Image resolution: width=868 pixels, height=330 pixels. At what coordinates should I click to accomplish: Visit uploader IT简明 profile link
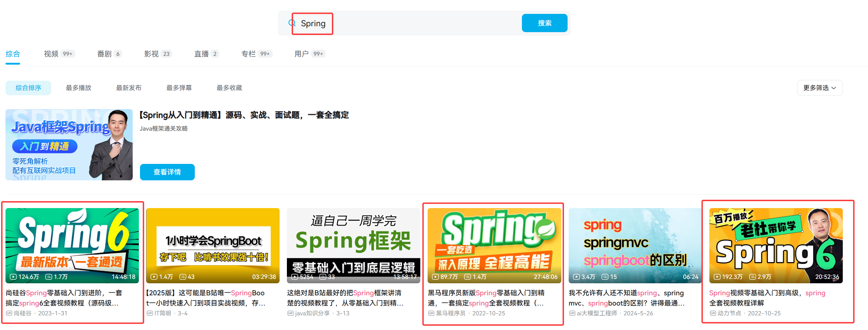pos(163,313)
